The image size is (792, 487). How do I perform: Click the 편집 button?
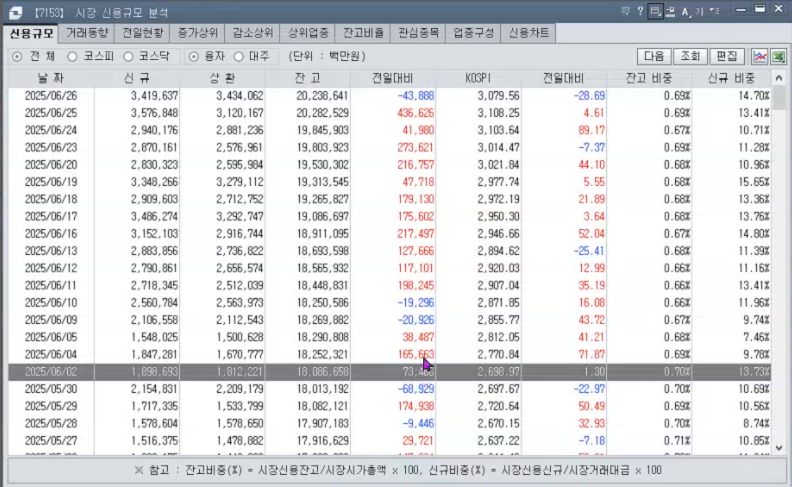coord(727,56)
